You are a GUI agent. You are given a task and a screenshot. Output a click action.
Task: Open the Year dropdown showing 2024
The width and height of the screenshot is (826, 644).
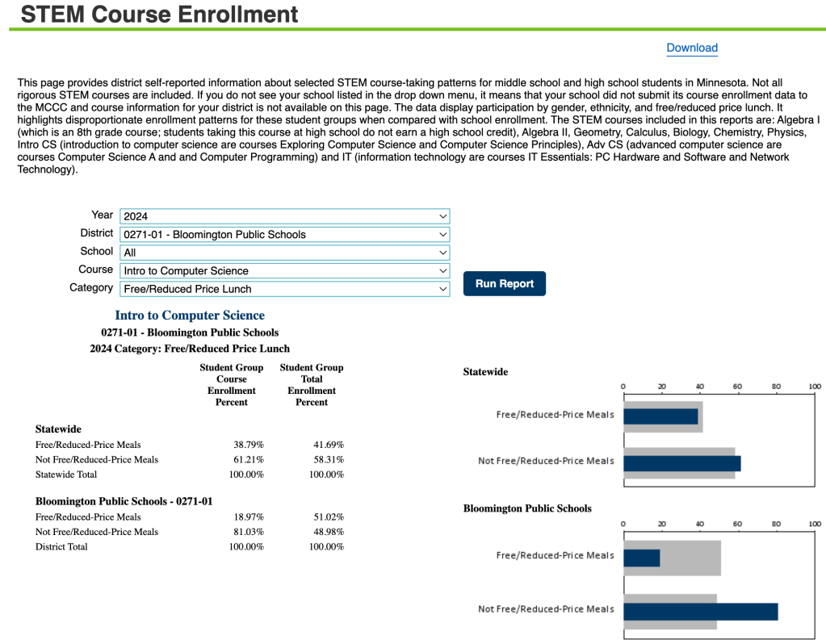coord(284,216)
